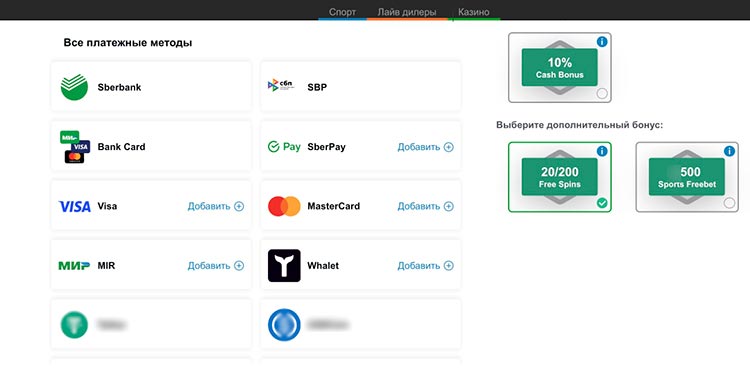Switch to Лайв дилеры tab

(407, 12)
